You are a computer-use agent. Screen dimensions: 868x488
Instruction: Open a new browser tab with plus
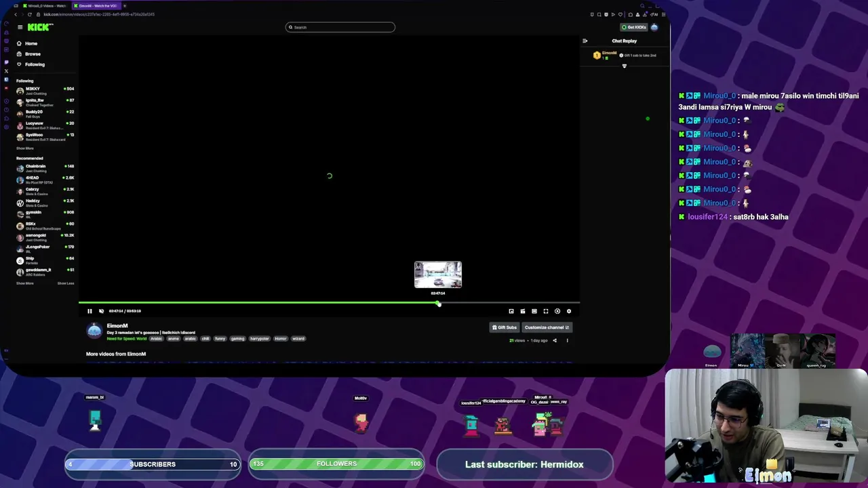pyautogui.click(x=125, y=5)
